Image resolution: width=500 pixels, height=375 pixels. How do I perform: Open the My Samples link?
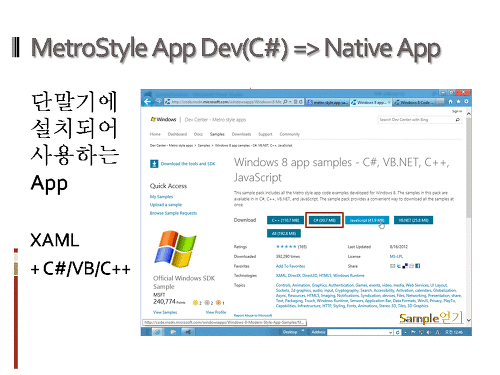[x=161, y=197]
